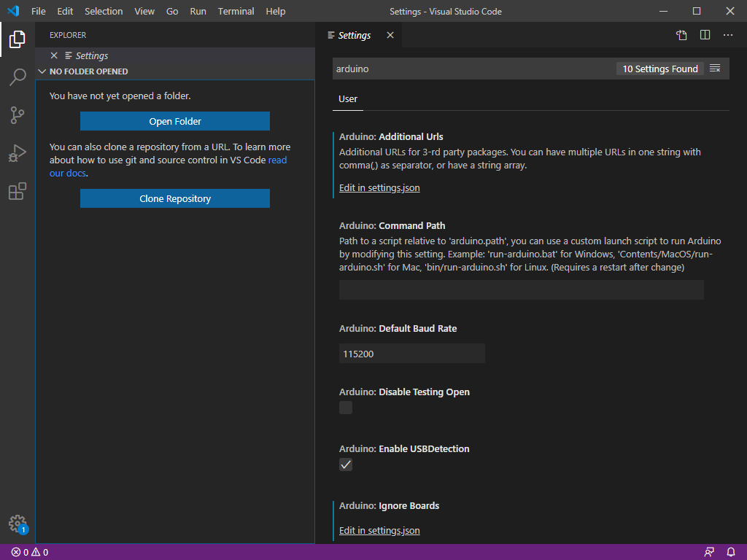Open the errors and warnings status item
This screenshot has height=560, width=747.
click(x=30, y=553)
